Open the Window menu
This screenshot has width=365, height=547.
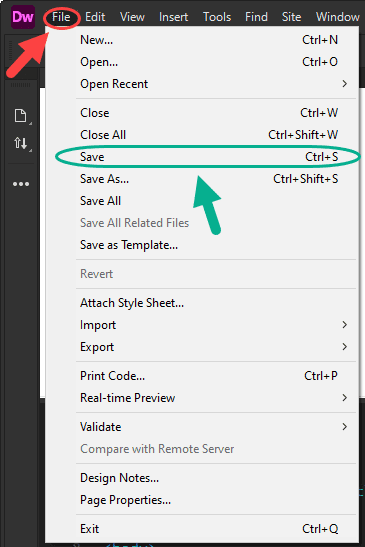pyautogui.click(x=337, y=17)
